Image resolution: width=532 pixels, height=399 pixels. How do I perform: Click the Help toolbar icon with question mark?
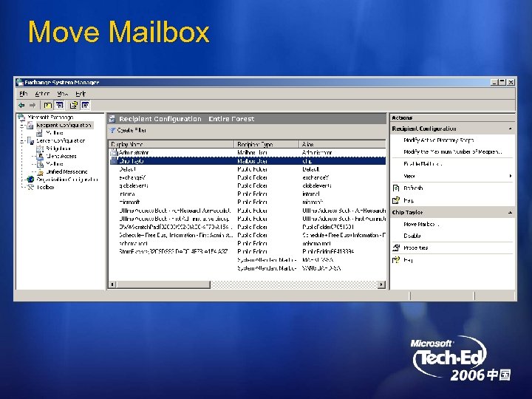[74, 105]
